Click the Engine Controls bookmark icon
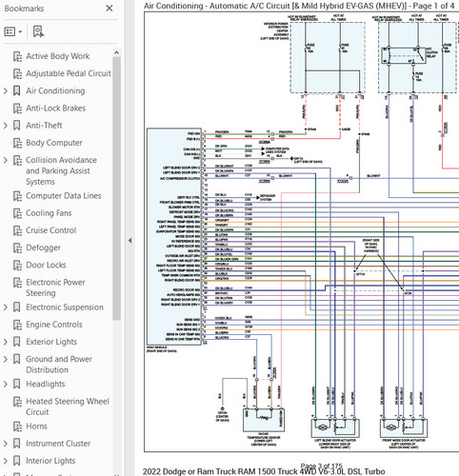Screen dimensions: 459x476 [17, 325]
